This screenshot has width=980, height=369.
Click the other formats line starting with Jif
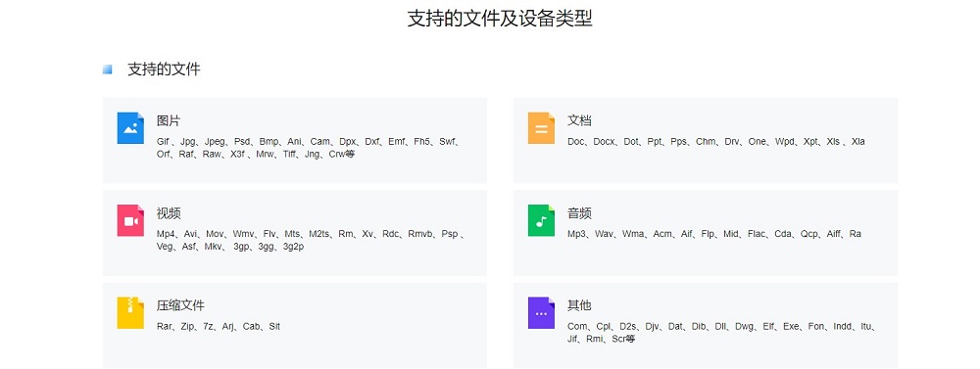(x=602, y=339)
